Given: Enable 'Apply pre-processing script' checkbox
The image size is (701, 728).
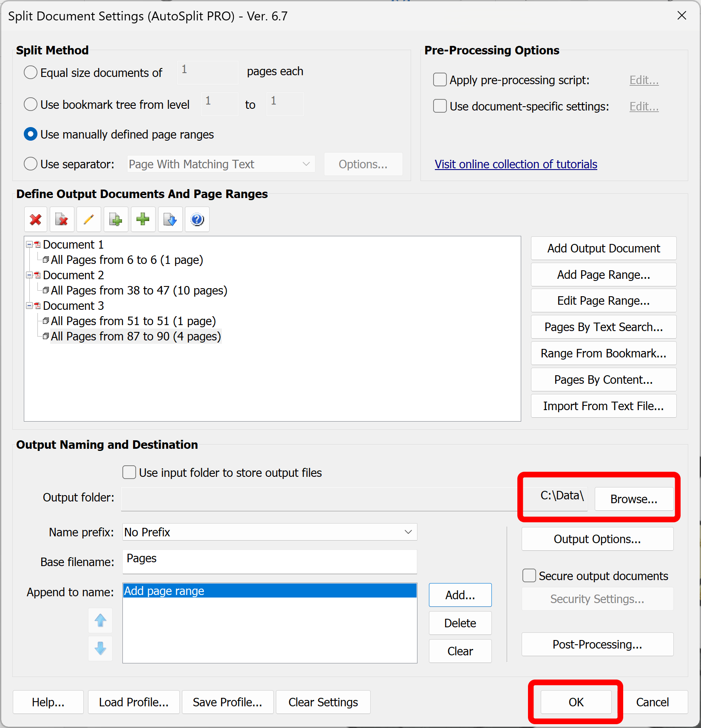Looking at the screenshot, I should (x=440, y=79).
